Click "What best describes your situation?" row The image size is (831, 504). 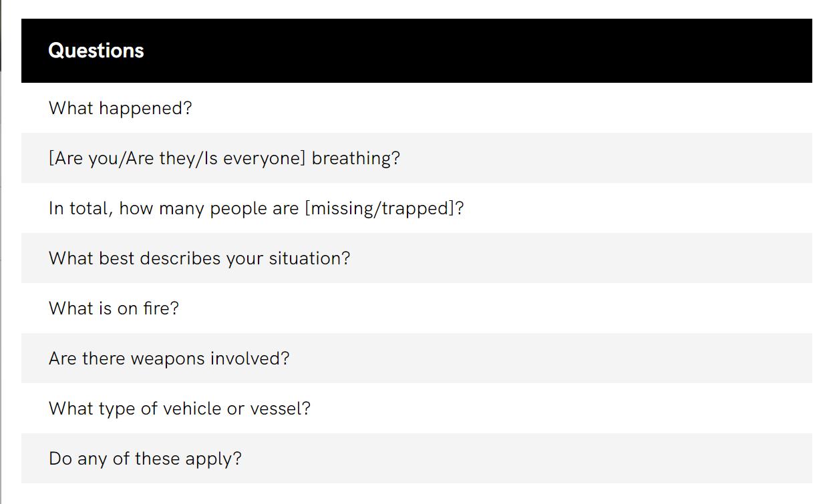pos(199,258)
